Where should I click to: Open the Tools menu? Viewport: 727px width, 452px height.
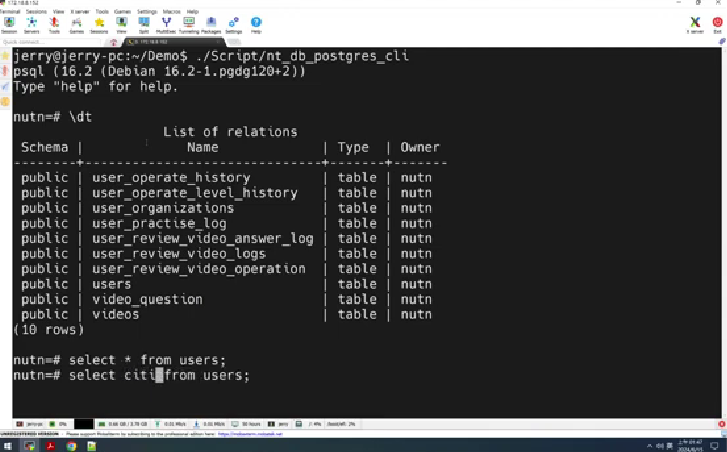point(102,12)
